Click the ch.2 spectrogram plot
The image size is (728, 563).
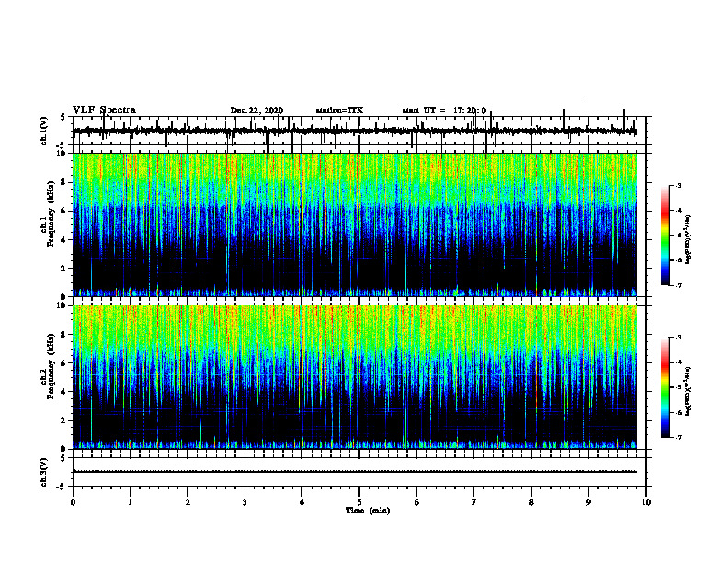coord(354,377)
